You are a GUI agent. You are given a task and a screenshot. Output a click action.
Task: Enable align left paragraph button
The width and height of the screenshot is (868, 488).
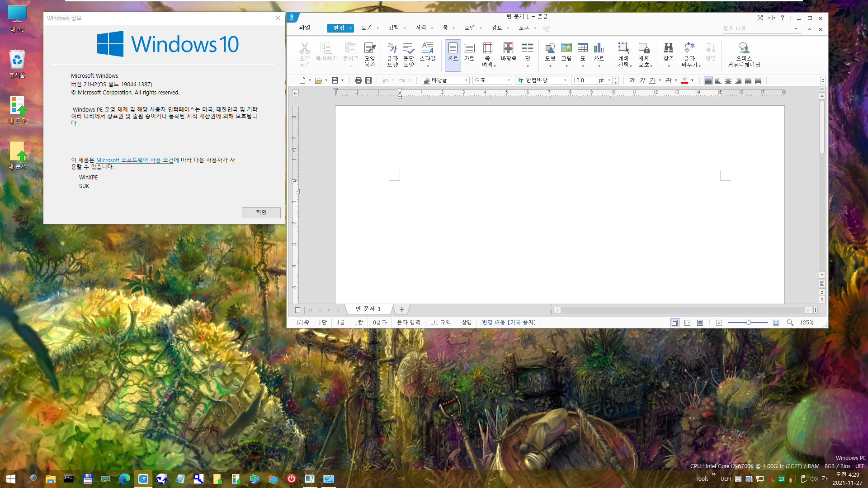(718, 80)
